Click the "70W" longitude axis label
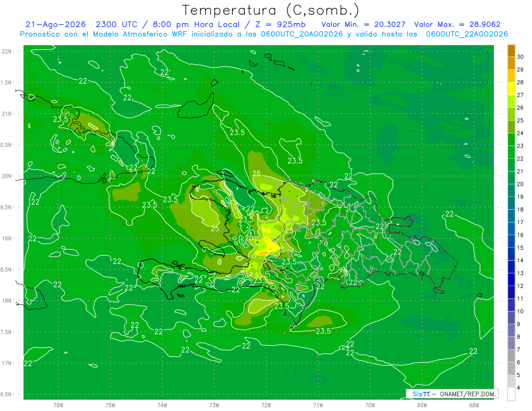This screenshot has width=532, height=411. [x=370, y=405]
